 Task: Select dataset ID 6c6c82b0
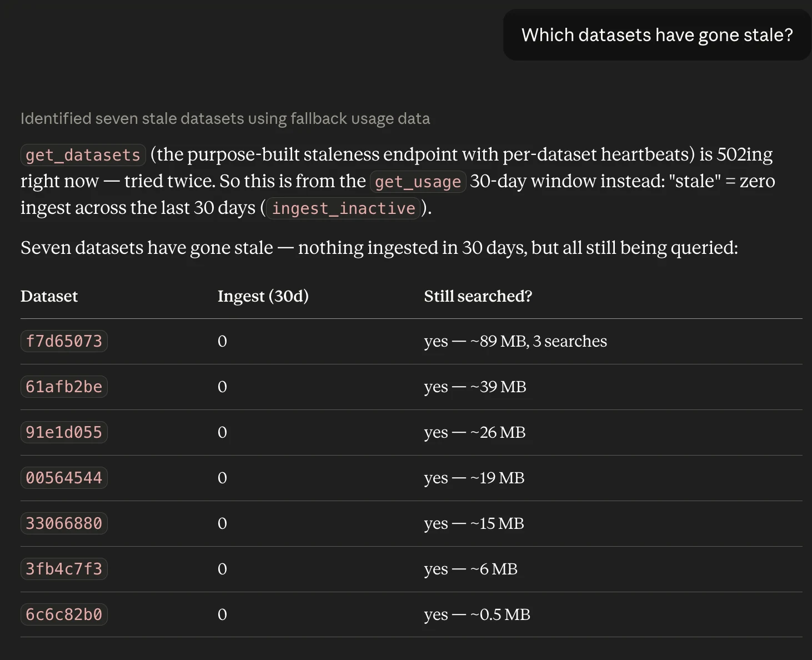point(64,614)
